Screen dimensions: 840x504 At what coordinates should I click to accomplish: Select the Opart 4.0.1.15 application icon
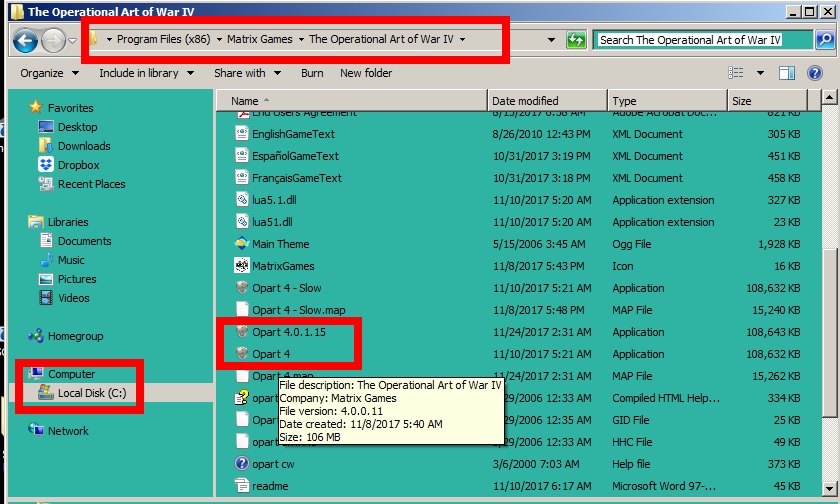(x=242, y=332)
